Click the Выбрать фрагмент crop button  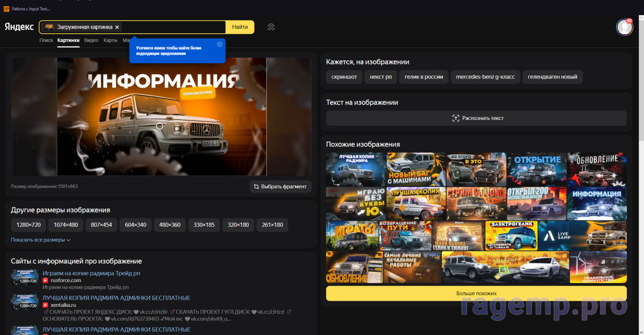click(x=281, y=186)
